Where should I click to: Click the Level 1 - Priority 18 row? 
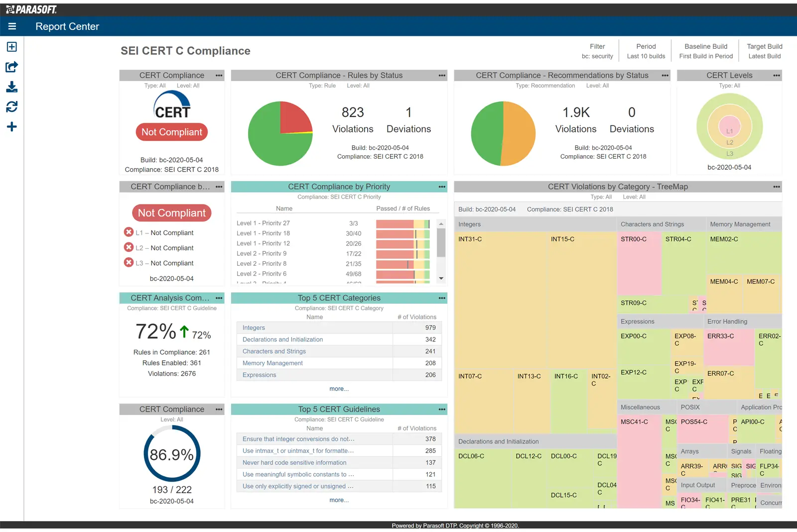point(333,233)
